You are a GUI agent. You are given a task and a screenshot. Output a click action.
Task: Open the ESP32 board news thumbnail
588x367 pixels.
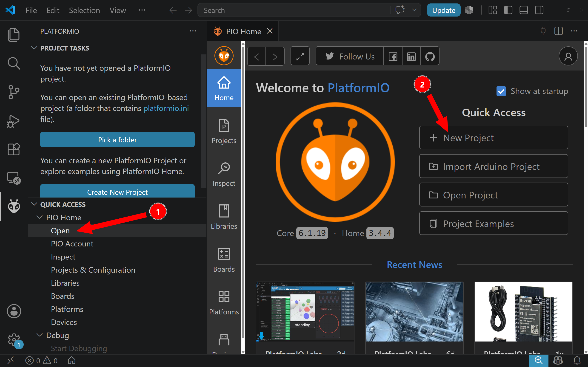[x=523, y=312]
